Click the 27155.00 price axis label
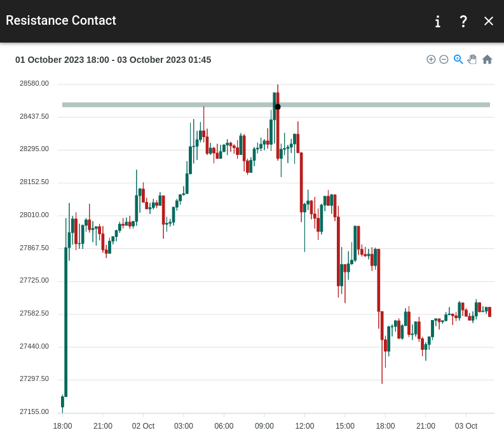504x435 pixels. point(34,412)
